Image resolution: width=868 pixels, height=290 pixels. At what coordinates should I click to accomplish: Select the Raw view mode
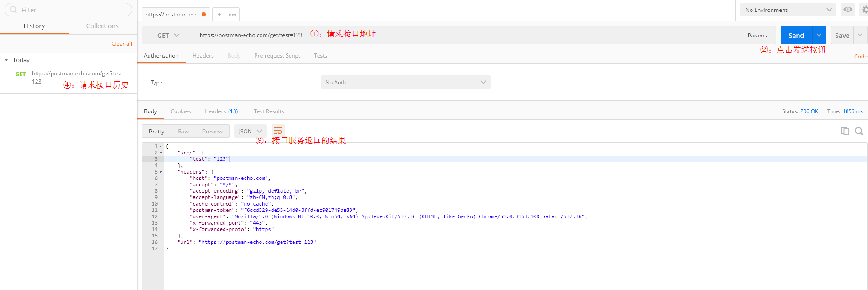(x=183, y=131)
